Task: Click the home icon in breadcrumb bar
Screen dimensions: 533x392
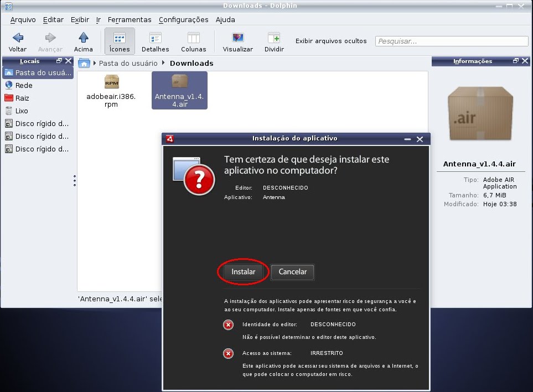Action: click(84, 63)
